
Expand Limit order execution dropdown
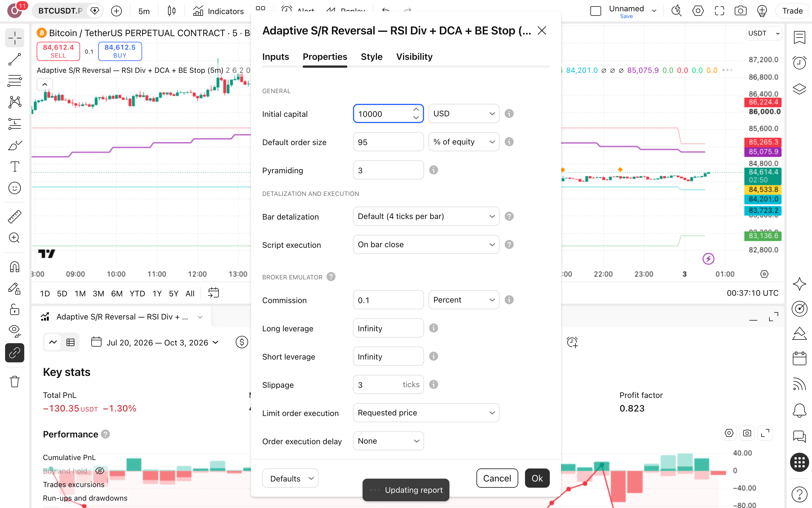tap(426, 413)
